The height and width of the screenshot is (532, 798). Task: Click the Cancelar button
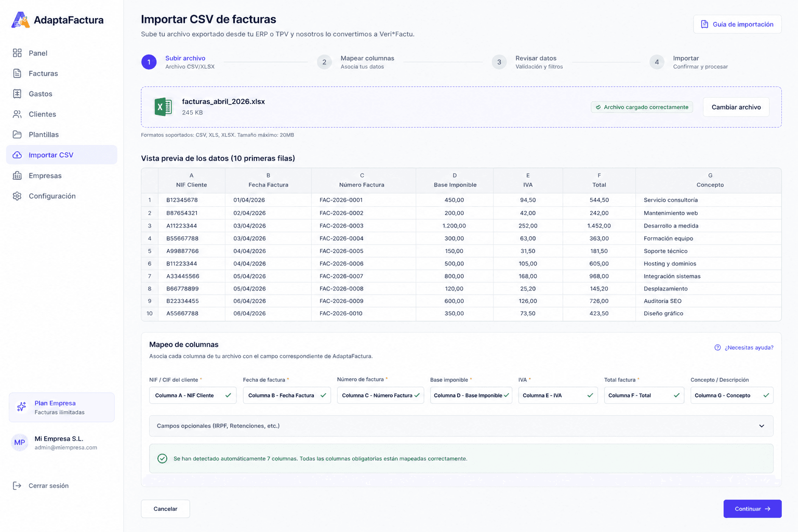click(x=165, y=509)
